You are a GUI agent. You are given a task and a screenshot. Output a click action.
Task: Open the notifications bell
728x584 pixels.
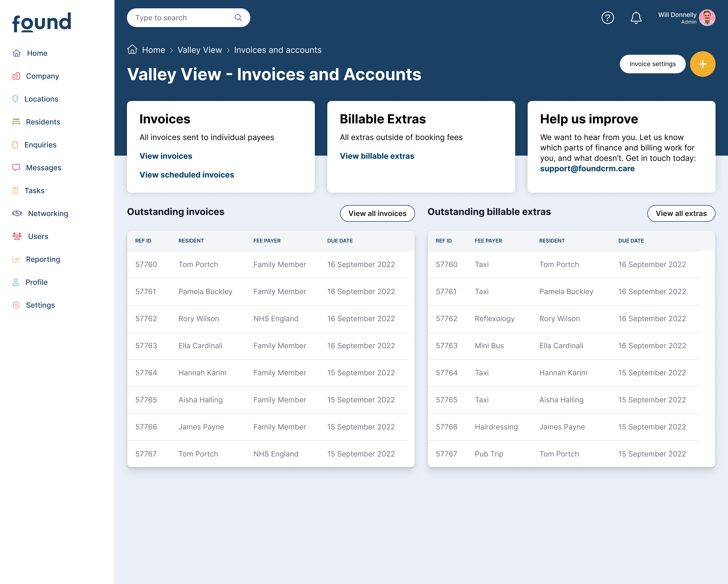636,18
